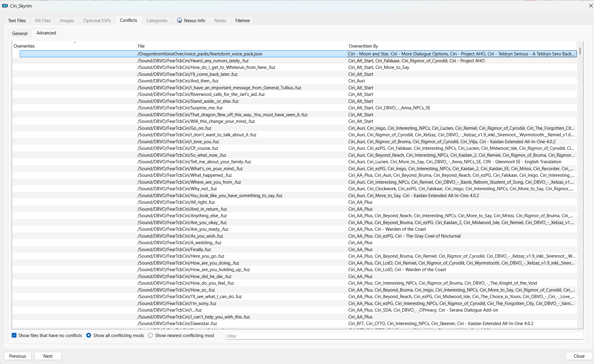
Task: Select What_happened_.fuz file row
Action: pos(294,175)
